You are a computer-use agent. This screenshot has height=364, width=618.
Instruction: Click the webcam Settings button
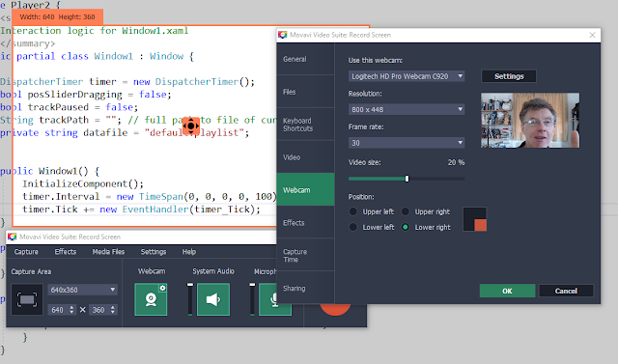click(509, 76)
